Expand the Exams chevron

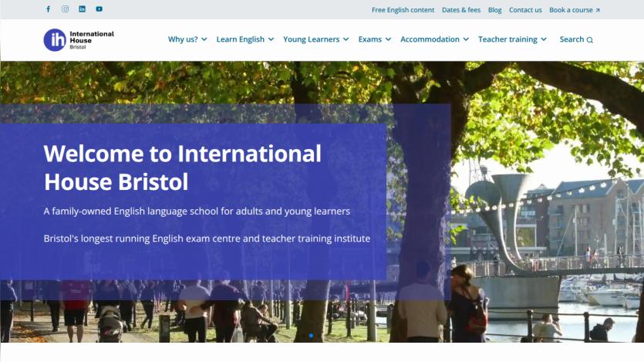[x=388, y=39]
